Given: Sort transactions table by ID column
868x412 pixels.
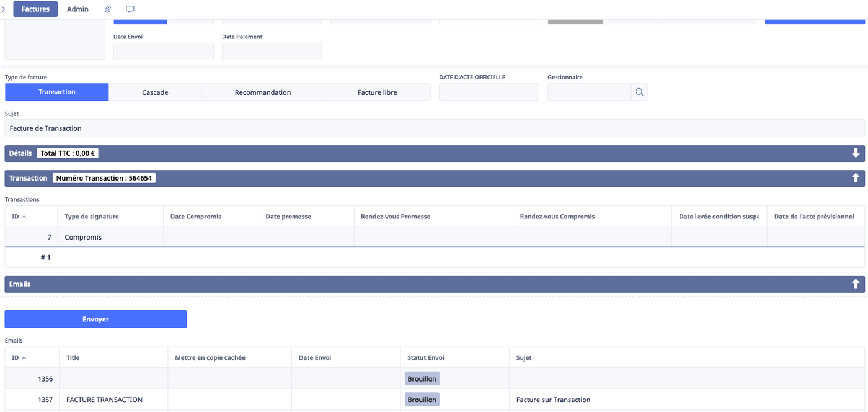Looking at the screenshot, I should tap(19, 217).
